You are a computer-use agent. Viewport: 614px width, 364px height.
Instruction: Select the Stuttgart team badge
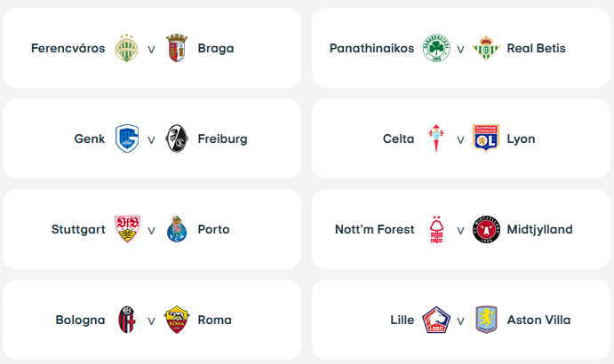126,229
